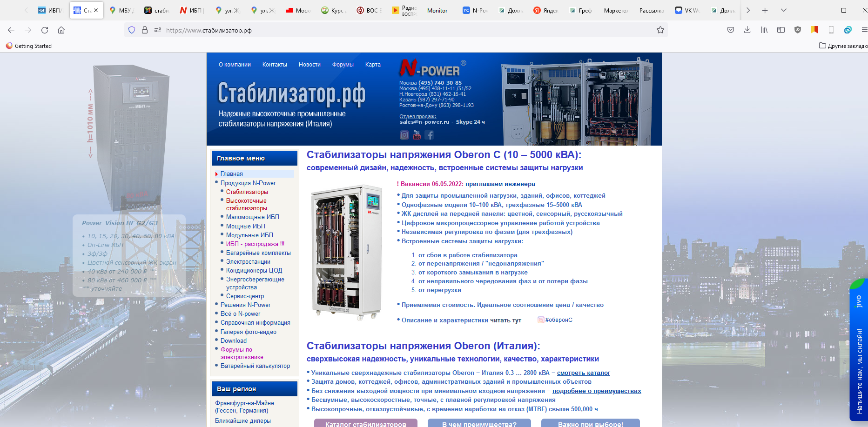This screenshot has width=868, height=427.
Task: Click the Стабилизатор.рф site logo
Action: 291,93
